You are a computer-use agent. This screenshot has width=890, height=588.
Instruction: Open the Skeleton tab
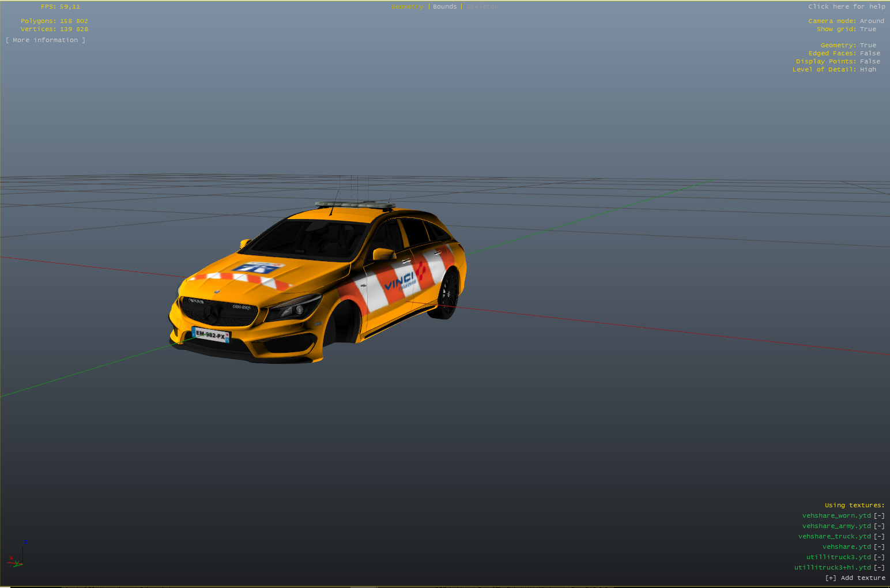tap(482, 7)
